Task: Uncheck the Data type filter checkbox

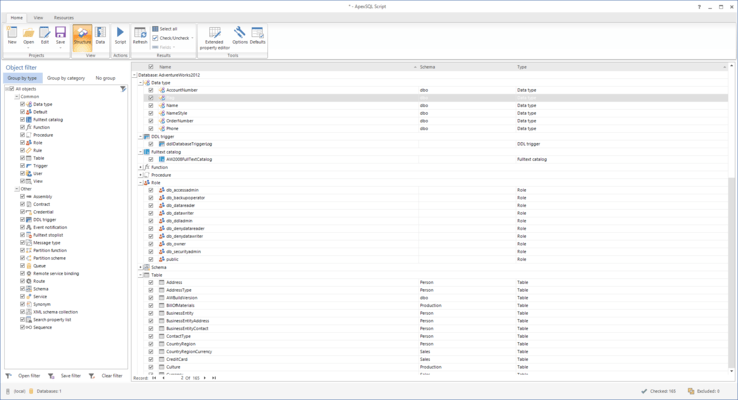Action: click(x=22, y=104)
